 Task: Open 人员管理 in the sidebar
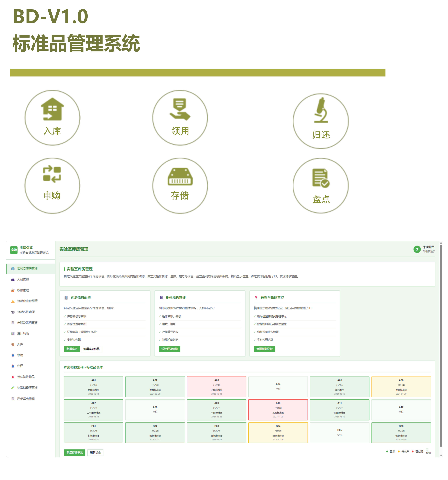point(23,279)
